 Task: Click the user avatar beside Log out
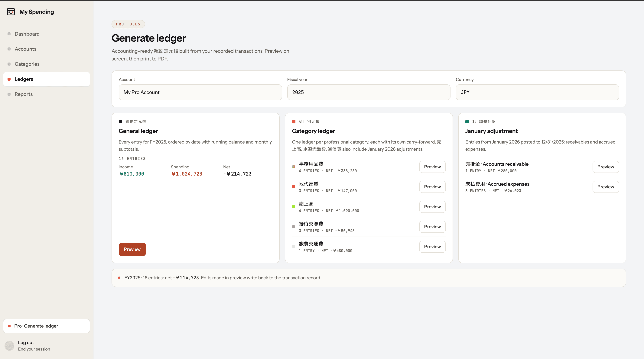(9, 346)
